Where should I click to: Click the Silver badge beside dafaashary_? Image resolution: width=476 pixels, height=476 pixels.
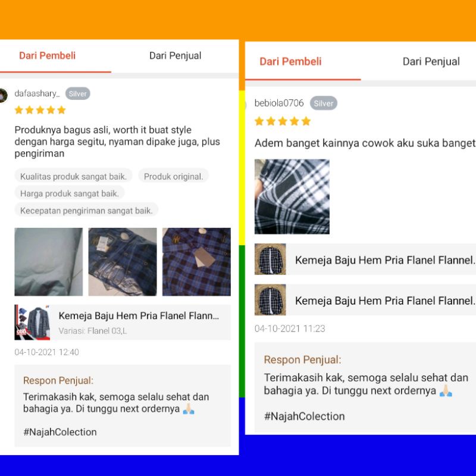coord(78,93)
